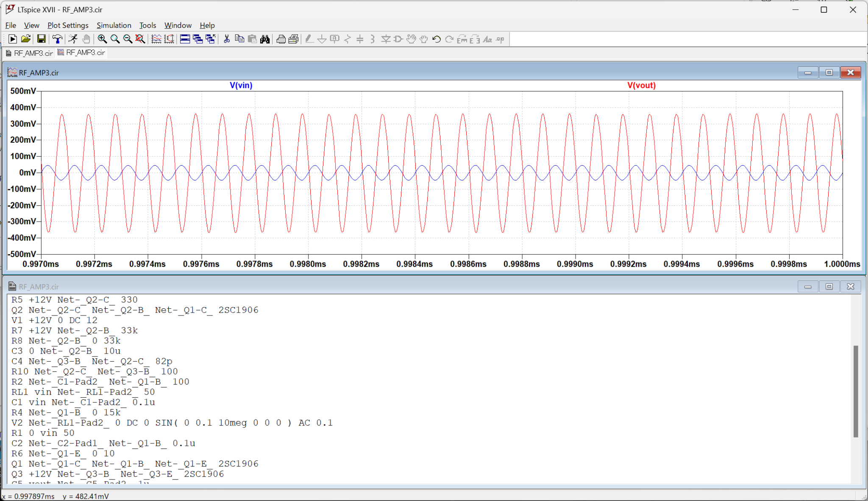Click the Zoom In magnifier icon
The width and height of the screenshot is (868, 501).
[102, 39]
